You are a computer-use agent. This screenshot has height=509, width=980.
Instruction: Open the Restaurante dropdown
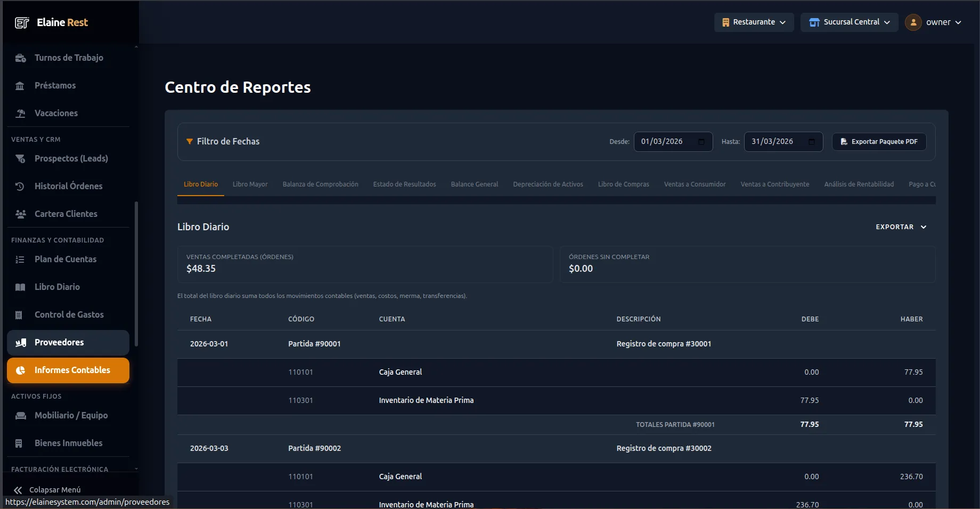754,22
